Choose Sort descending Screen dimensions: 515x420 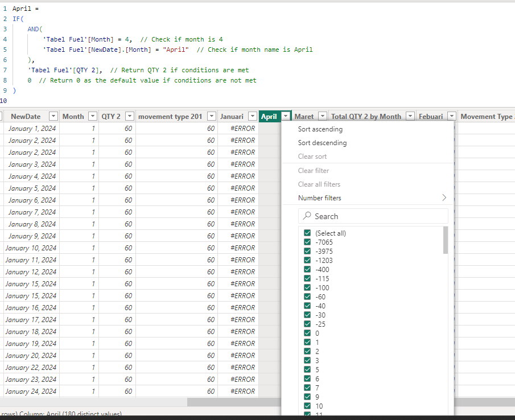(x=322, y=143)
